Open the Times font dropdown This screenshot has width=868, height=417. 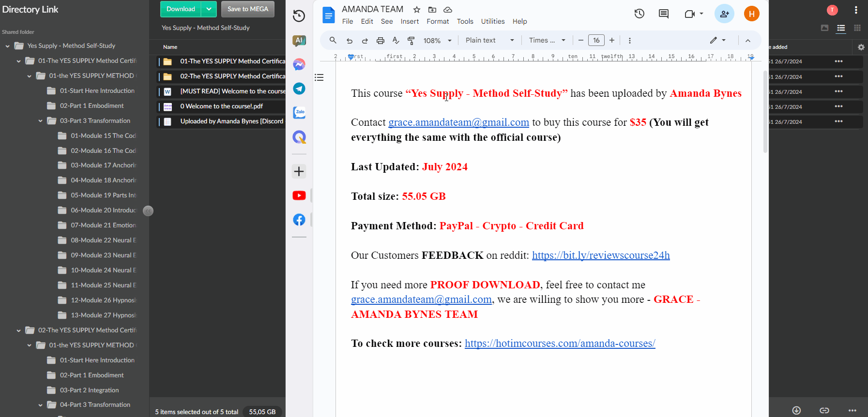547,41
